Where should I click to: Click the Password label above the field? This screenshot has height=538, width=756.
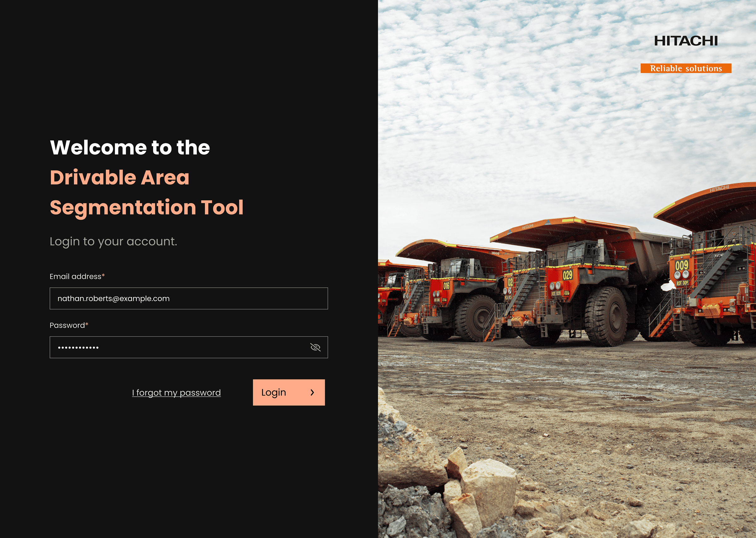[x=69, y=325]
